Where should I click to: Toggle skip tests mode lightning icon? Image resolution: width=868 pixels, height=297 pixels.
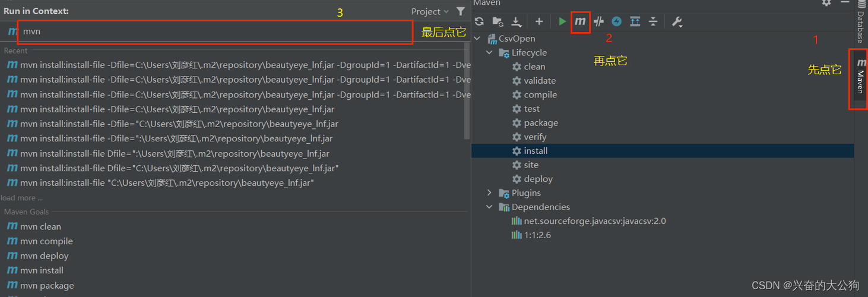pos(617,22)
